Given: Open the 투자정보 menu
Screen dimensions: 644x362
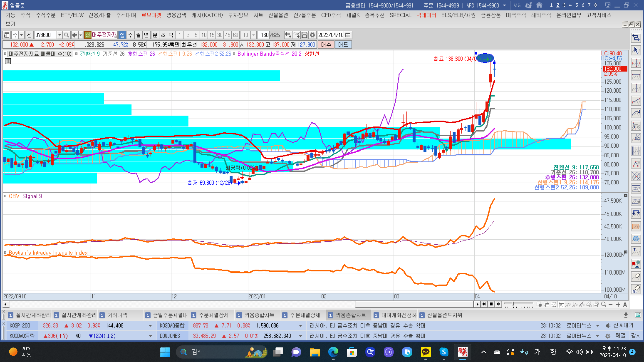Looking at the screenshot, I should [x=238, y=15].
